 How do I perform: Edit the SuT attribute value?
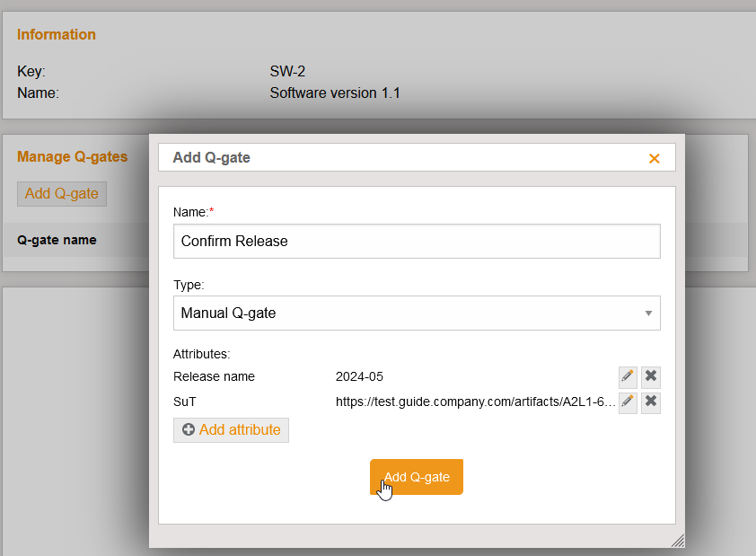pyautogui.click(x=627, y=402)
